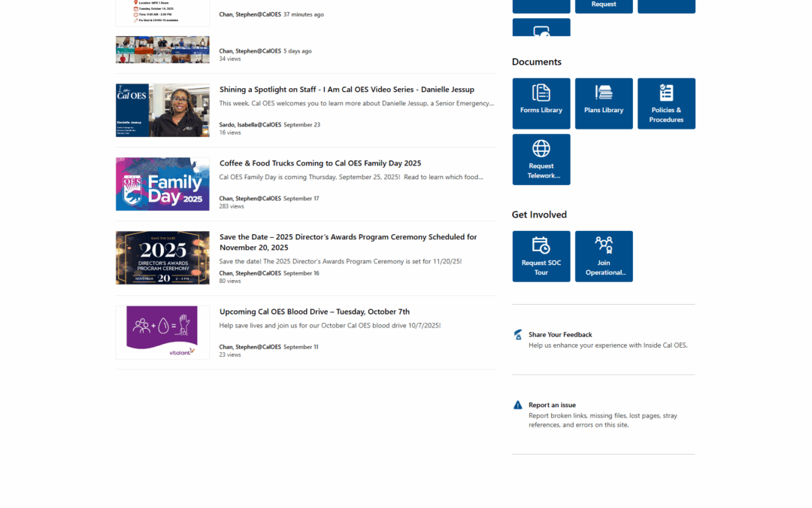Open the Request SOC Tour tile
The image size is (812, 508).
[541, 256]
